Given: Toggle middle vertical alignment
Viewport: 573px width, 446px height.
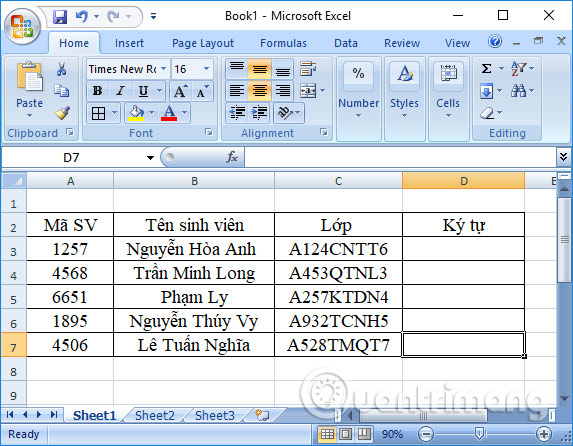Looking at the screenshot, I should click(x=259, y=69).
